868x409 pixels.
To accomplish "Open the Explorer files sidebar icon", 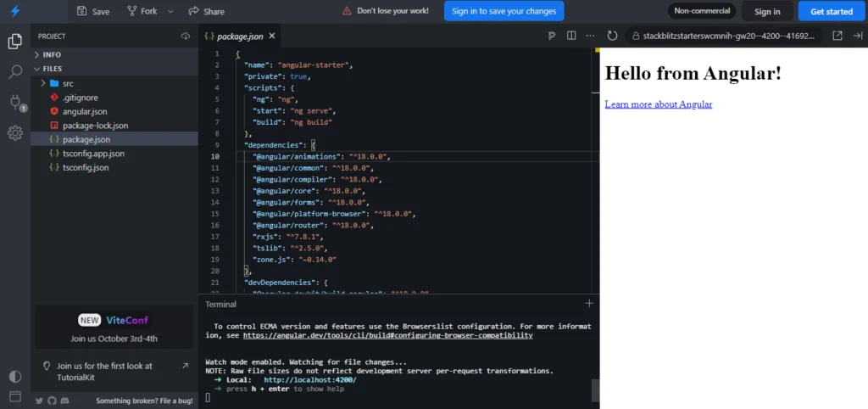I will coord(15,41).
